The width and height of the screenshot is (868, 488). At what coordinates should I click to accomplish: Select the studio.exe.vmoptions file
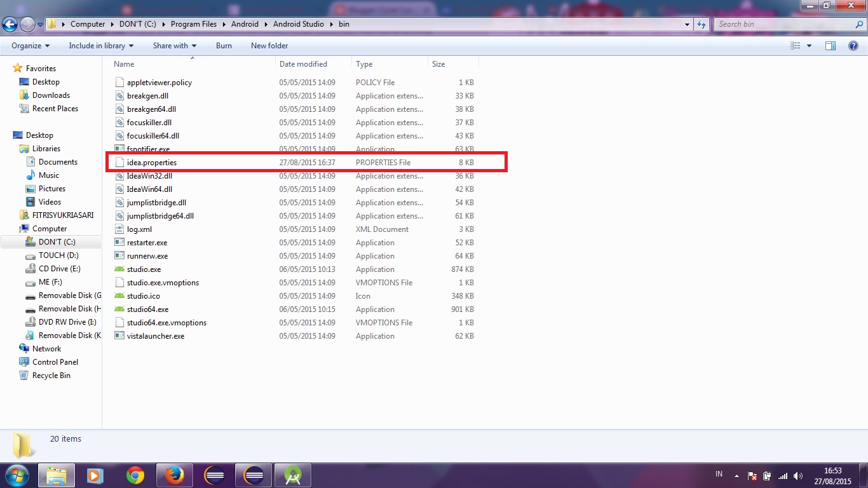point(163,283)
